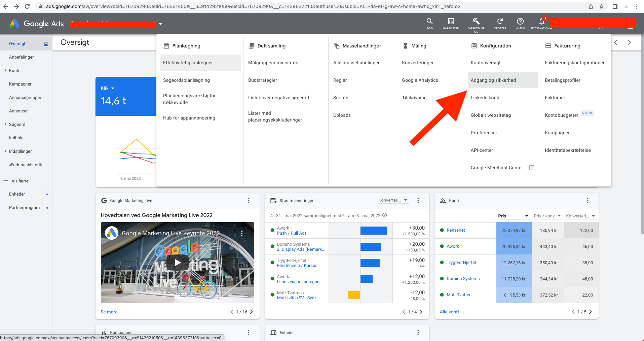Open the Klik metric dropdown
The height and width of the screenshot is (341, 644).
108,88
